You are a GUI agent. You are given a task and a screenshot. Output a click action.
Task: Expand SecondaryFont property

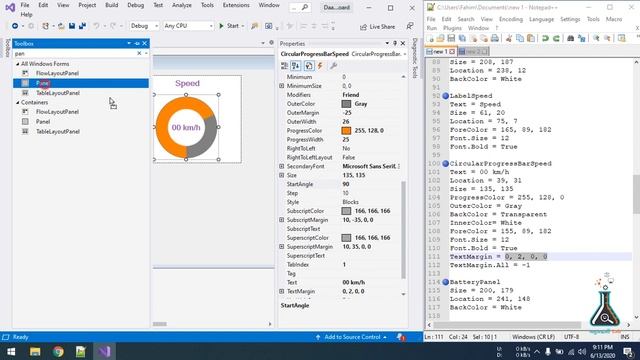click(x=282, y=167)
